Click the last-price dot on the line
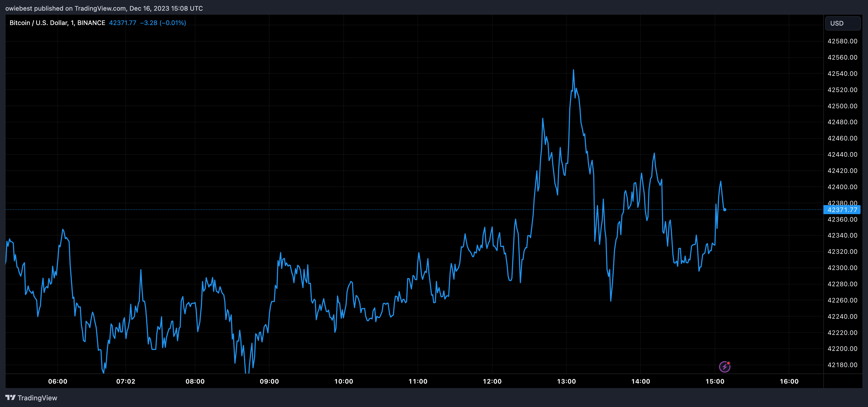Image resolution: width=868 pixels, height=407 pixels. pos(724,210)
